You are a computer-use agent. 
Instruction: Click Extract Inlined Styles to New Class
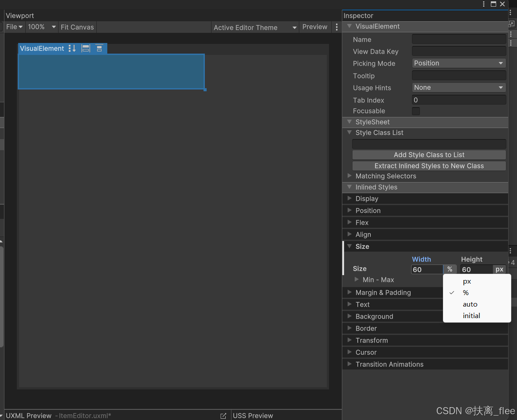click(429, 165)
